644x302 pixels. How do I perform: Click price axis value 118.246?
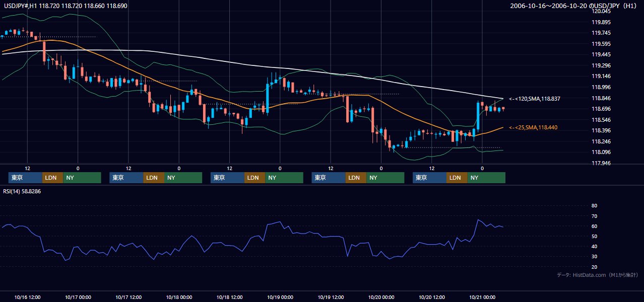[x=602, y=141]
